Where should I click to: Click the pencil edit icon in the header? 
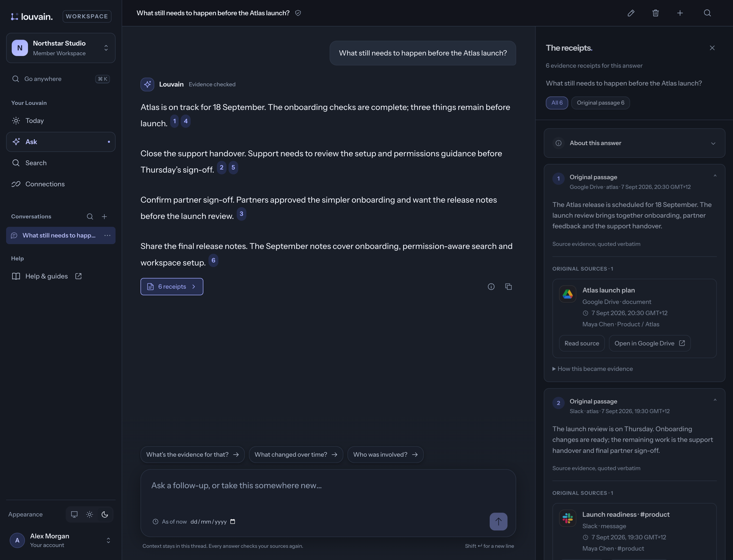pyautogui.click(x=631, y=13)
